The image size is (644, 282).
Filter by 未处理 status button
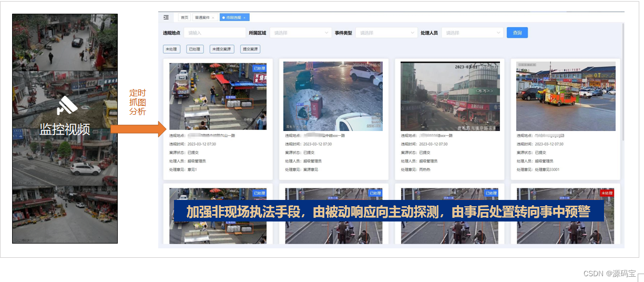pos(172,49)
